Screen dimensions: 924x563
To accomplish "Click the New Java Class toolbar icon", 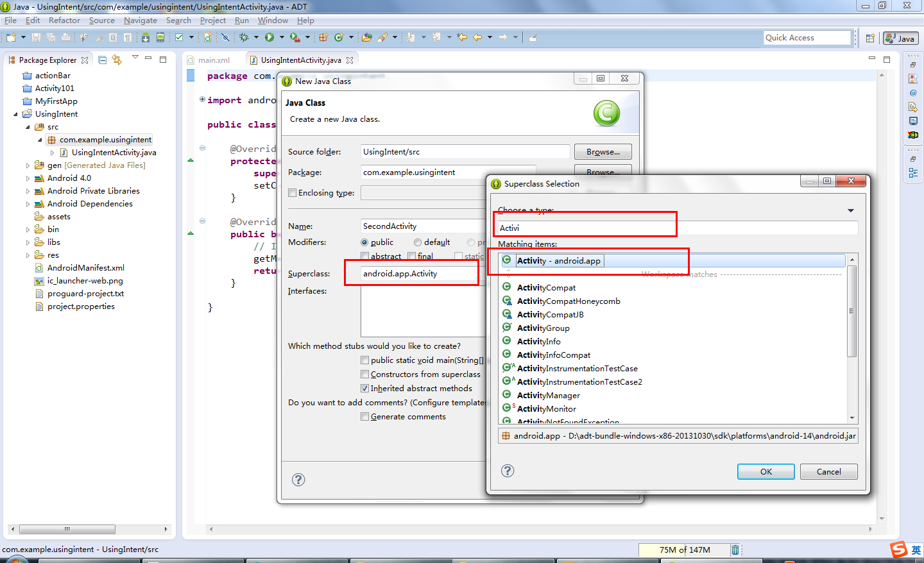I will coord(339,37).
